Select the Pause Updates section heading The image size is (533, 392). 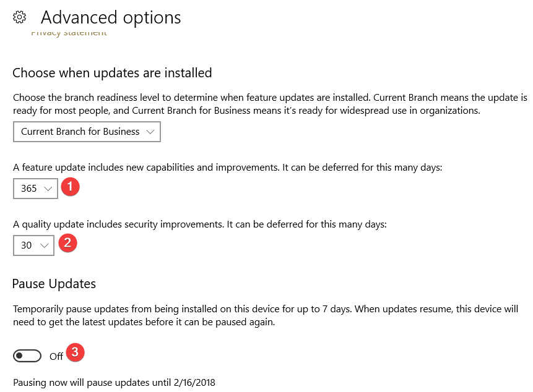click(54, 284)
